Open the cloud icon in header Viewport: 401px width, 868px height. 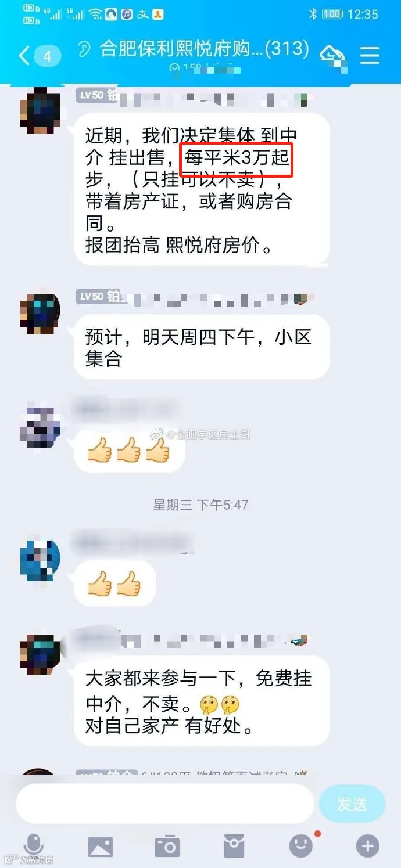click(332, 54)
